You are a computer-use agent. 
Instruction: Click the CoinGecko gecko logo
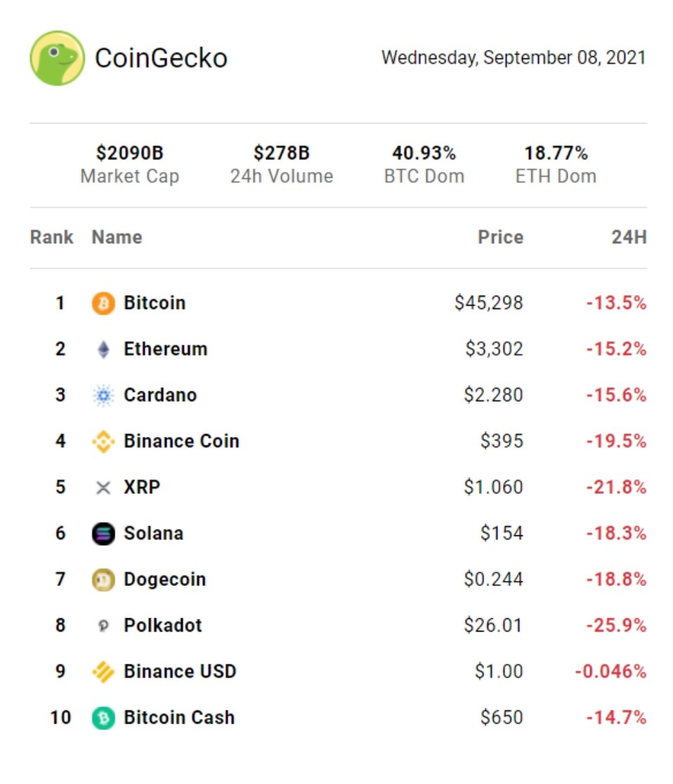[57, 58]
